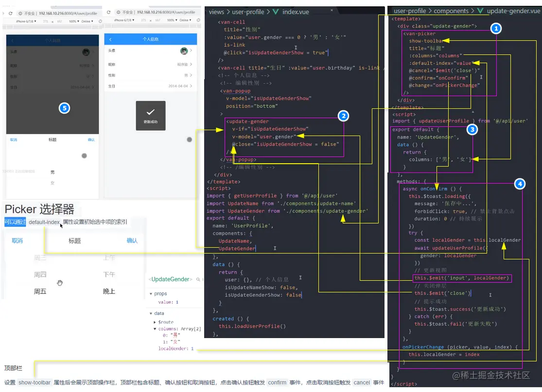Click 确认 in Picker documentation demo
The width and height of the screenshot is (542, 392).
tap(132, 240)
